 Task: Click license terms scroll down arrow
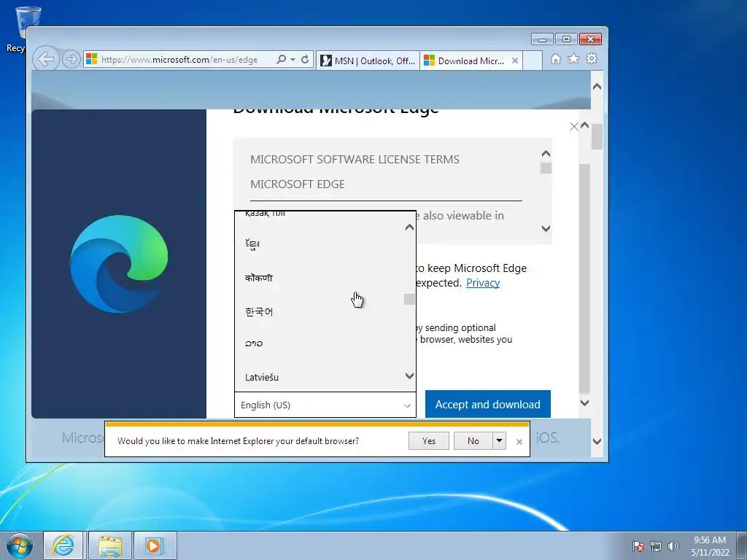tap(546, 228)
